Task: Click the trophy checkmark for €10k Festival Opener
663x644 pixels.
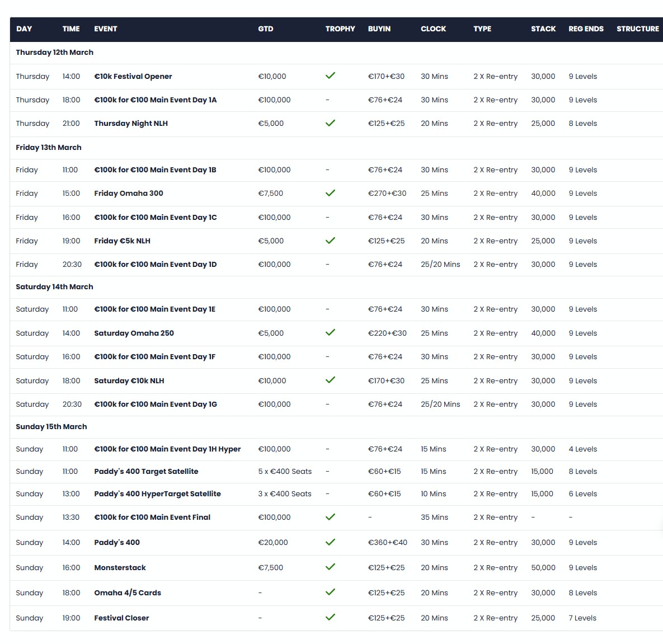Action: coord(330,76)
